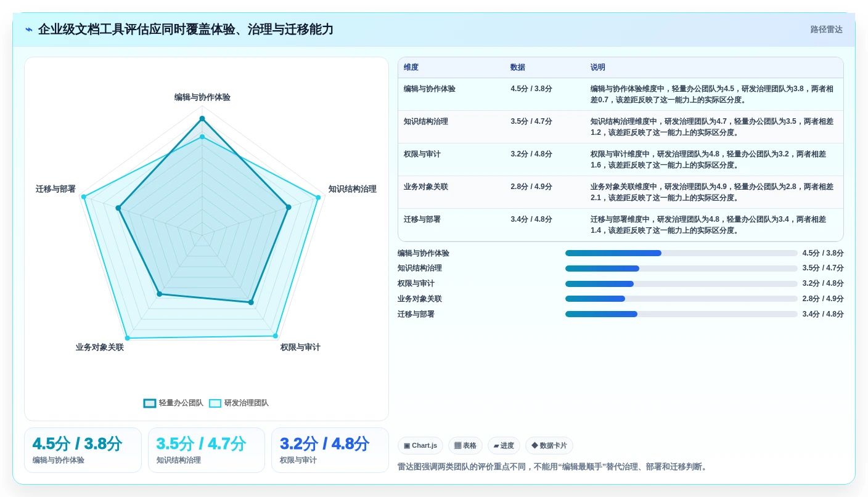Click 业务对象关联 table row cell
Screen dimensions: 868x497
tap(426, 187)
